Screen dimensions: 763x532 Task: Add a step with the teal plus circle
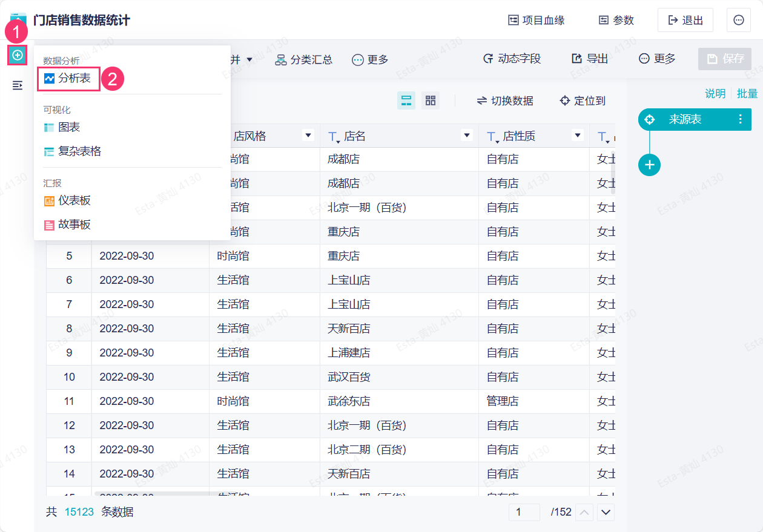click(650, 165)
